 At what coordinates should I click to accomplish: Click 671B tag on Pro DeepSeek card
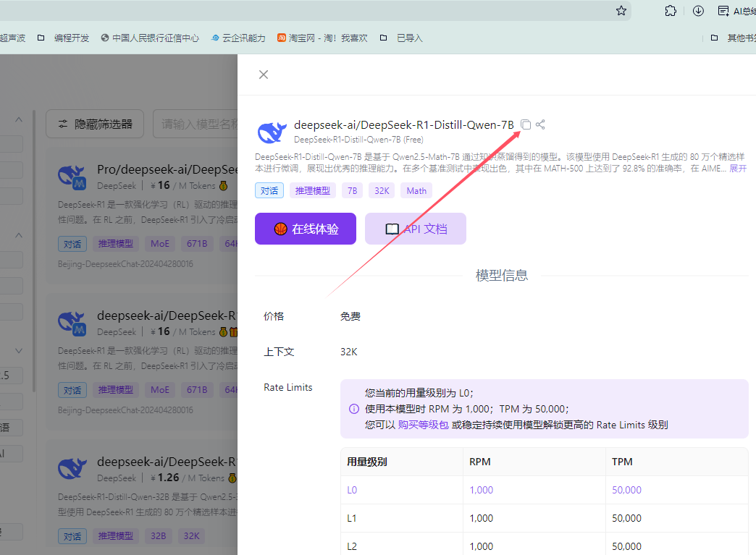pos(197,244)
